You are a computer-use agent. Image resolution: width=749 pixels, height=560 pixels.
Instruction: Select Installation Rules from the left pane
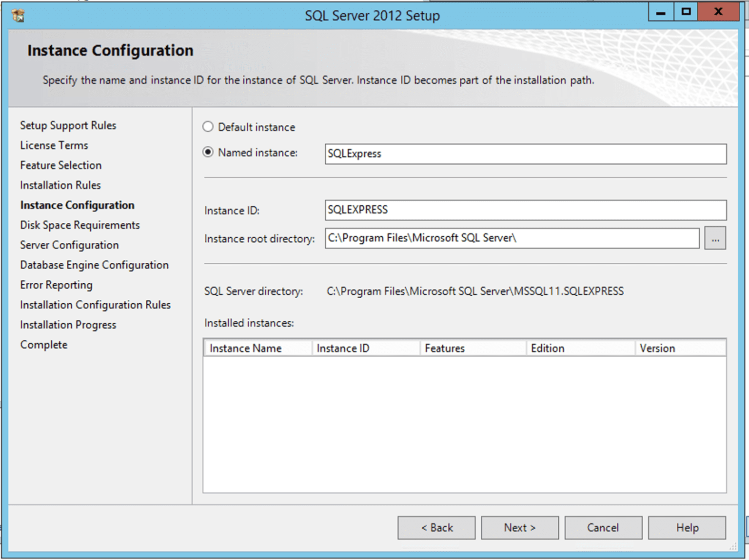coord(60,185)
